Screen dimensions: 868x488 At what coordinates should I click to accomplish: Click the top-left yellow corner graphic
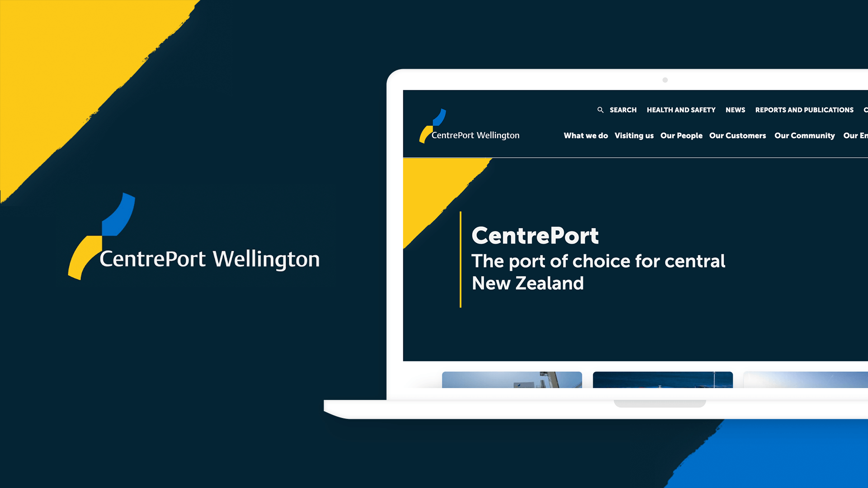coord(60,47)
